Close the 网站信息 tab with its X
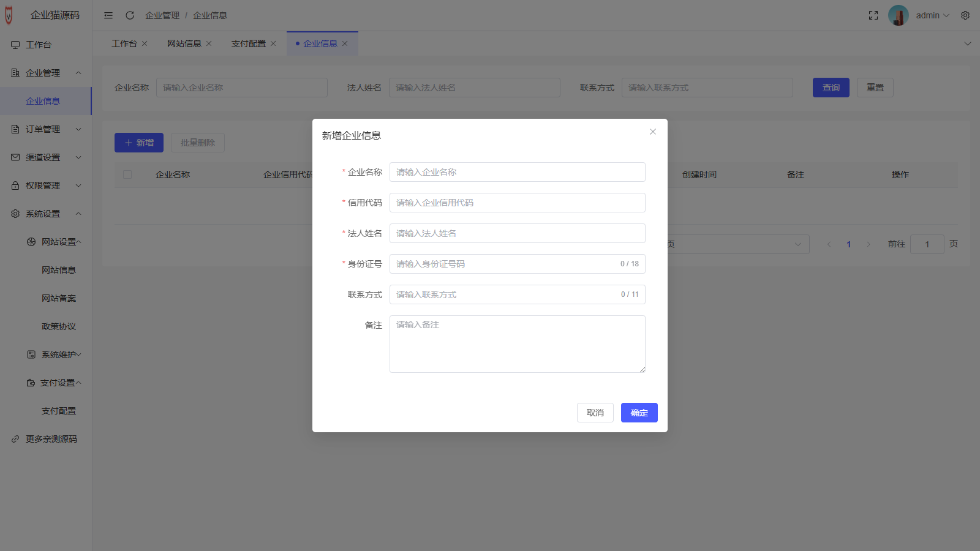The width and height of the screenshot is (980, 551). [209, 43]
